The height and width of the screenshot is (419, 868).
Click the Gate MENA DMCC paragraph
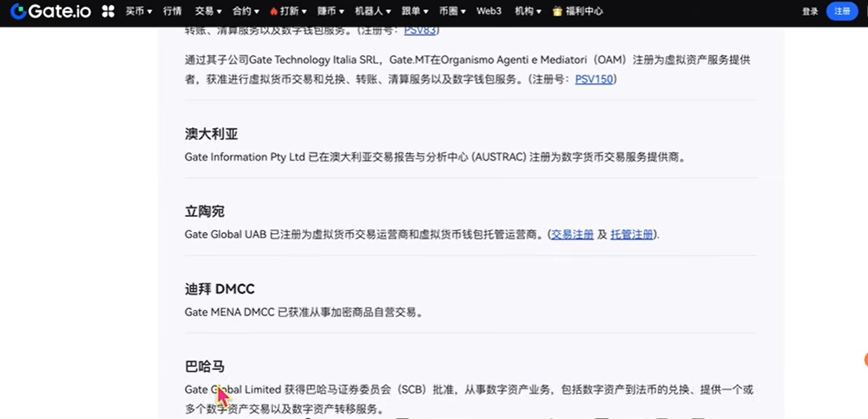(x=305, y=312)
